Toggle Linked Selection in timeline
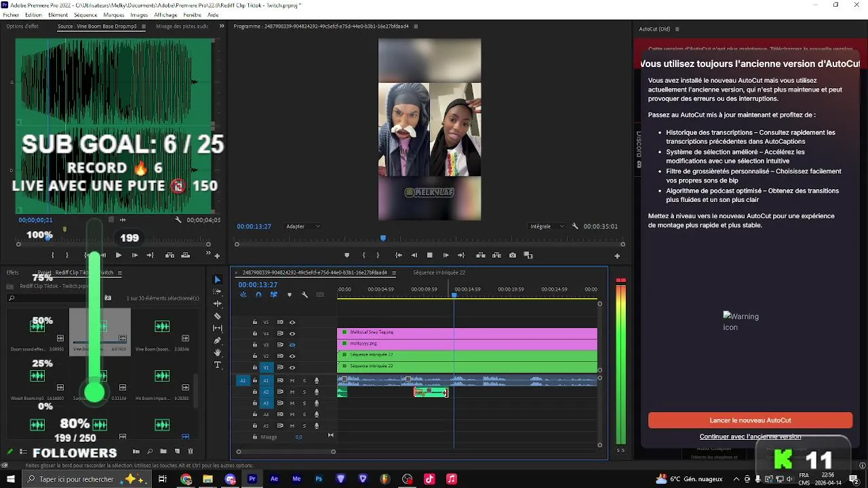 point(274,295)
